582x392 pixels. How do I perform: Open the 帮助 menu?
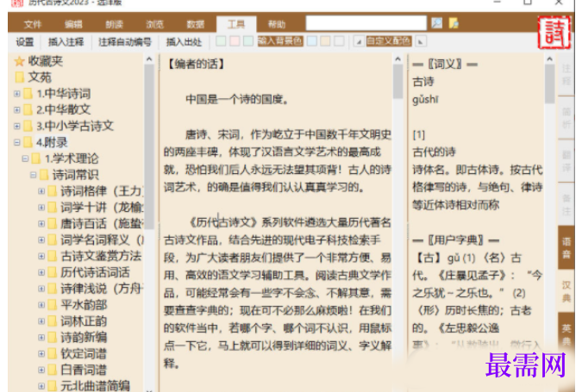277,24
